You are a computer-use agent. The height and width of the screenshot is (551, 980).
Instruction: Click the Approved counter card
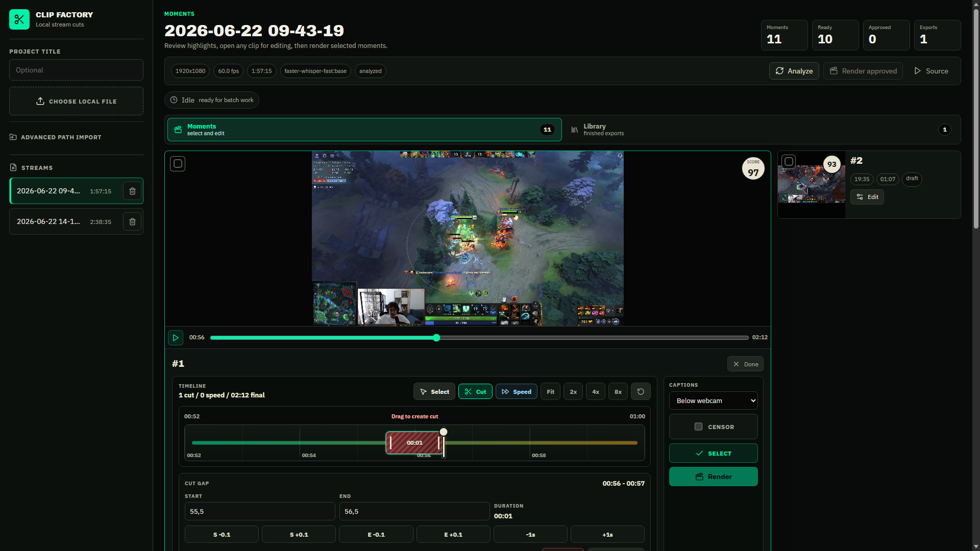point(886,35)
